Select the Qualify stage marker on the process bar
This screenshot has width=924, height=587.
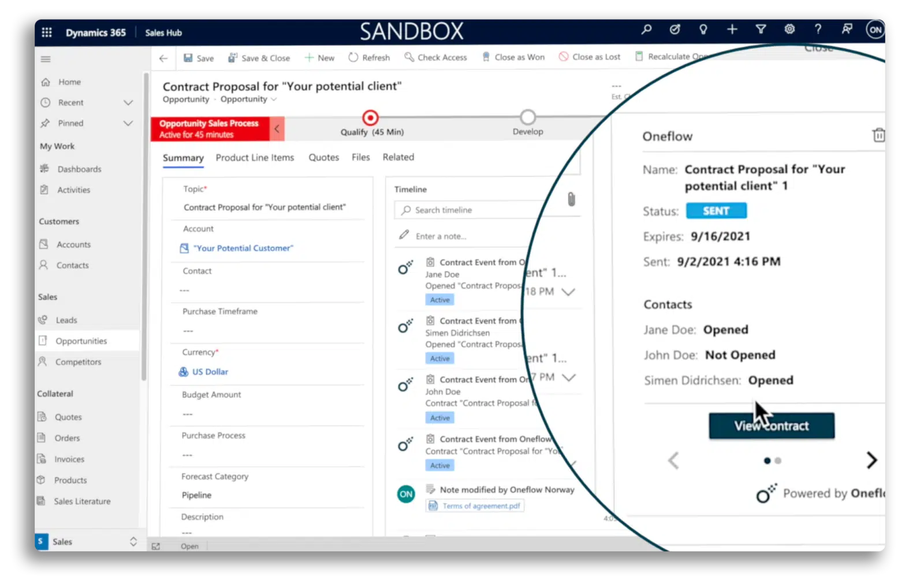coord(370,117)
